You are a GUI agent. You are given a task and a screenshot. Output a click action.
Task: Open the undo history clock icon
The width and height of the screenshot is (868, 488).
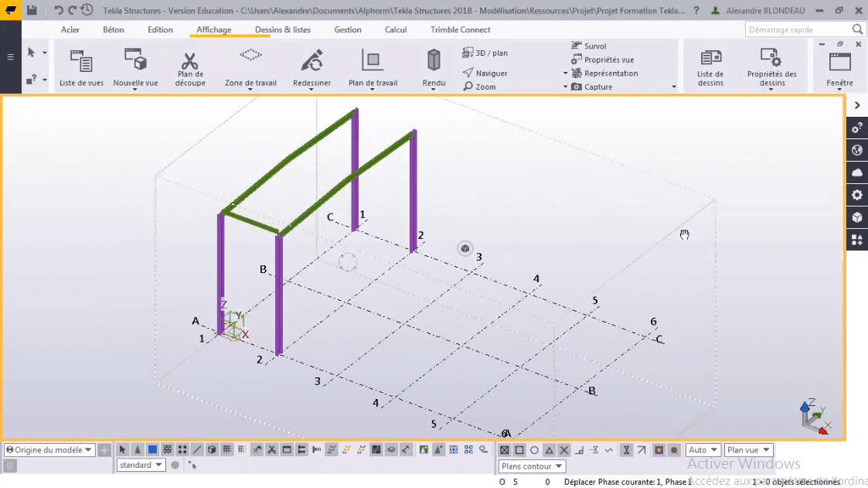87,10
